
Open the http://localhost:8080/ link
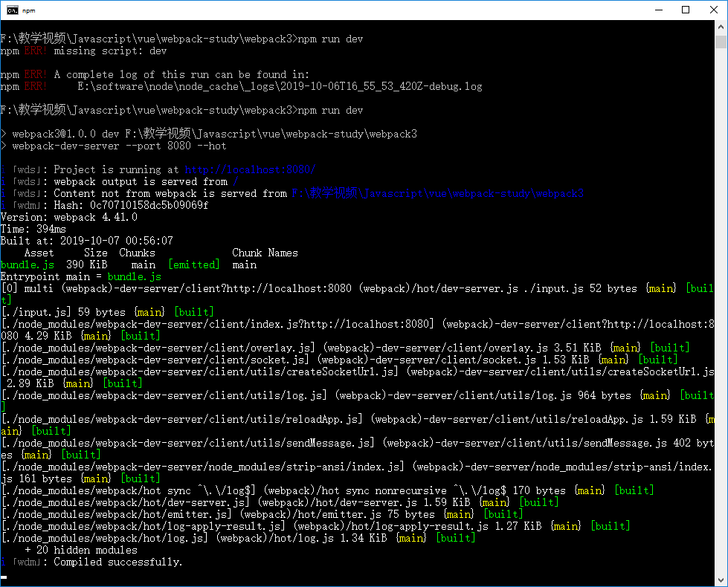click(251, 169)
